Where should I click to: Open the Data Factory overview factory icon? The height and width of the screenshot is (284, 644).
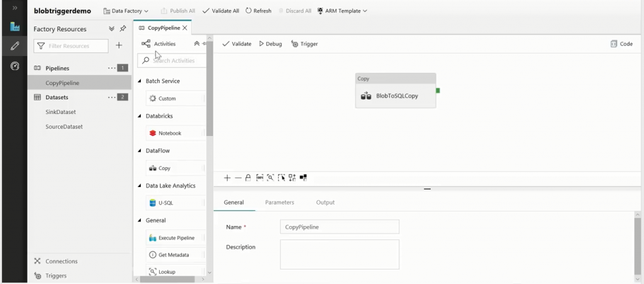pyautogui.click(x=15, y=26)
